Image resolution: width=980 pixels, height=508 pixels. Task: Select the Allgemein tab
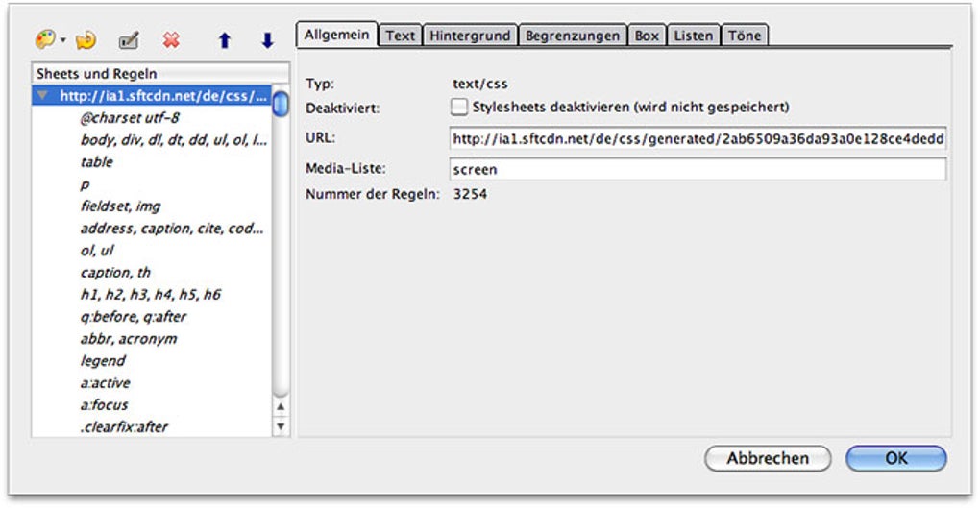[x=337, y=35]
